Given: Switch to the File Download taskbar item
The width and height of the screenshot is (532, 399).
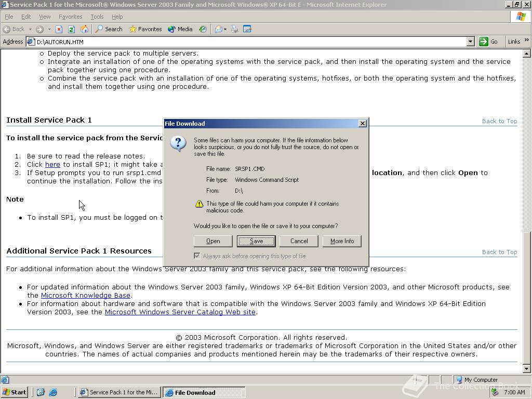Looking at the screenshot, I should tap(204, 392).
